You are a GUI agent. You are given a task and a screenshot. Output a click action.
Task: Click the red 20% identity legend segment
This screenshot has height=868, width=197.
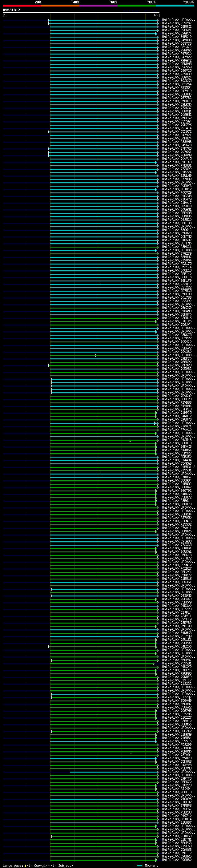coord(22,6)
